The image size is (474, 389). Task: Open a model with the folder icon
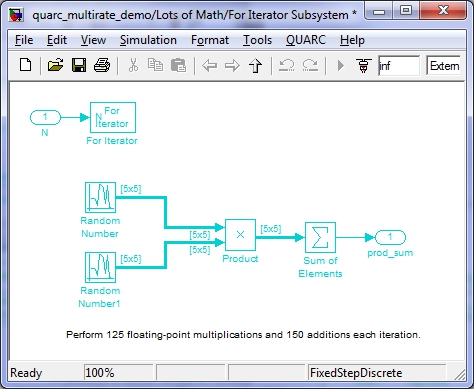coord(55,65)
